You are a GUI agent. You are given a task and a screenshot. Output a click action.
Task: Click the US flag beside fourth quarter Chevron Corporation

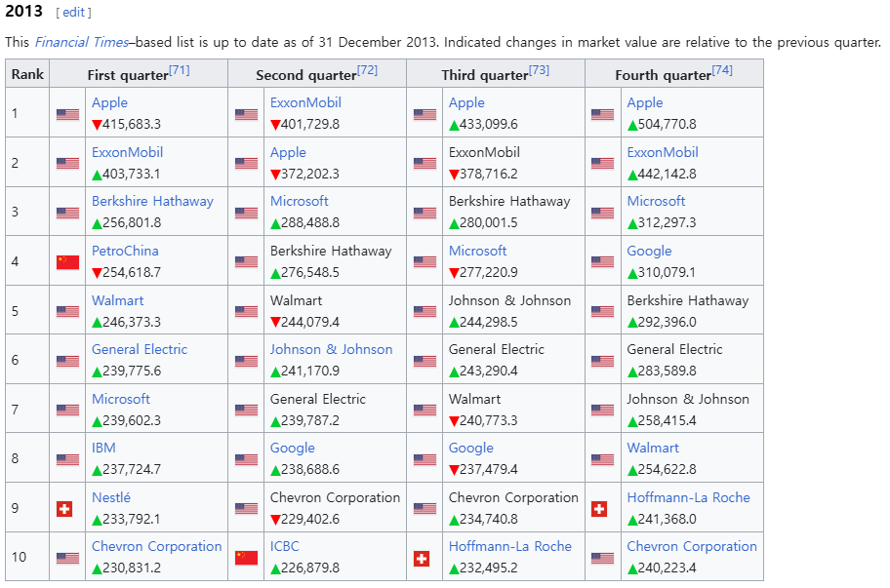coord(602,558)
